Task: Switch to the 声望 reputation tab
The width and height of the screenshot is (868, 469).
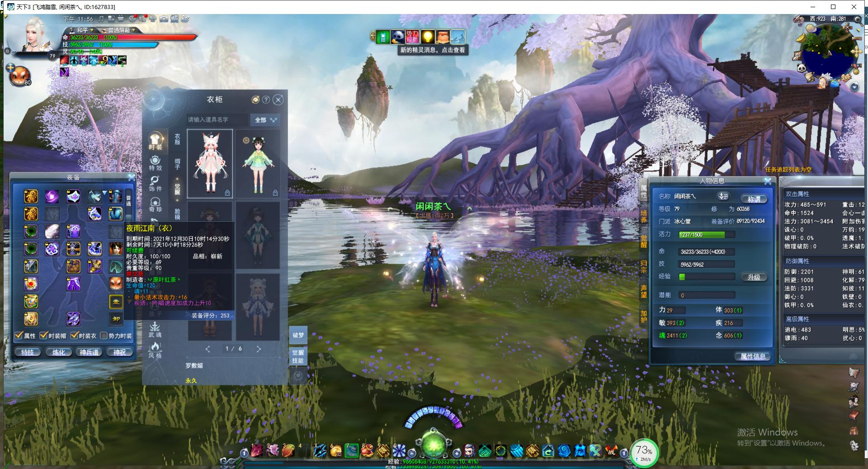Action: [x=644, y=291]
